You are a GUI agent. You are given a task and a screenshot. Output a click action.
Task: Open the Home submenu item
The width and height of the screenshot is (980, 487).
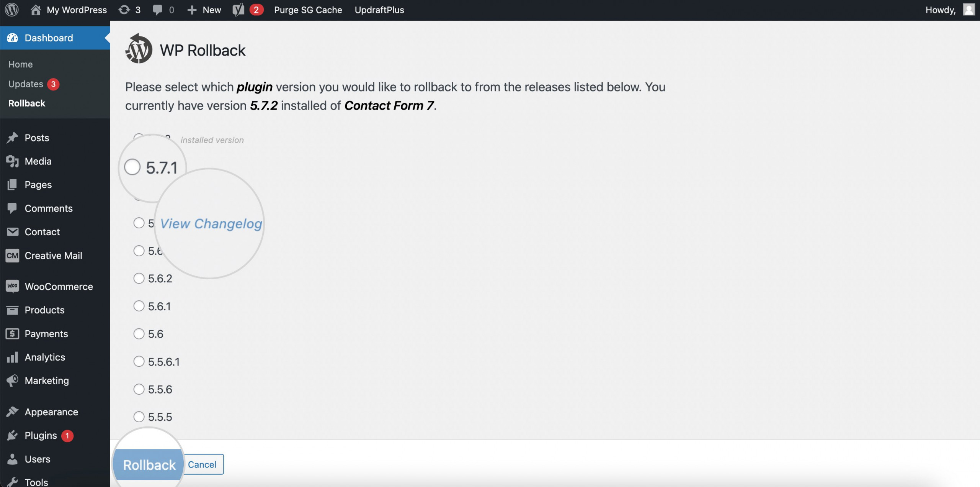point(21,64)
